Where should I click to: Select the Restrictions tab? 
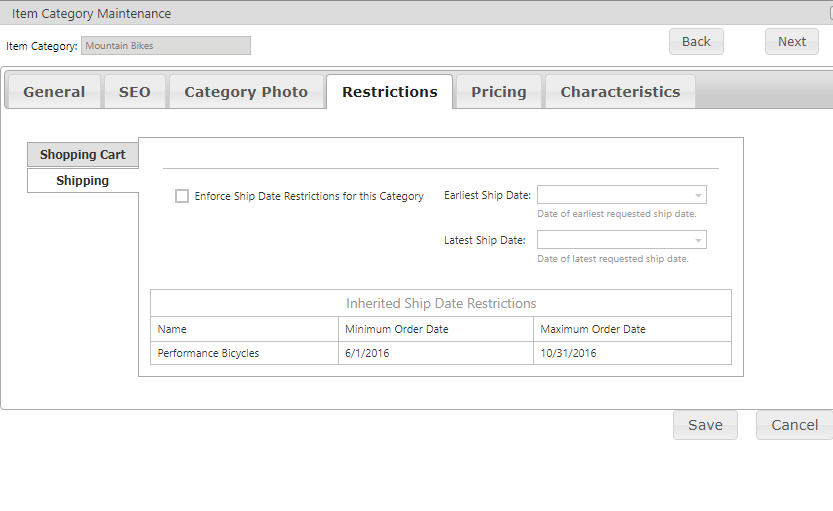click(390, 92)
